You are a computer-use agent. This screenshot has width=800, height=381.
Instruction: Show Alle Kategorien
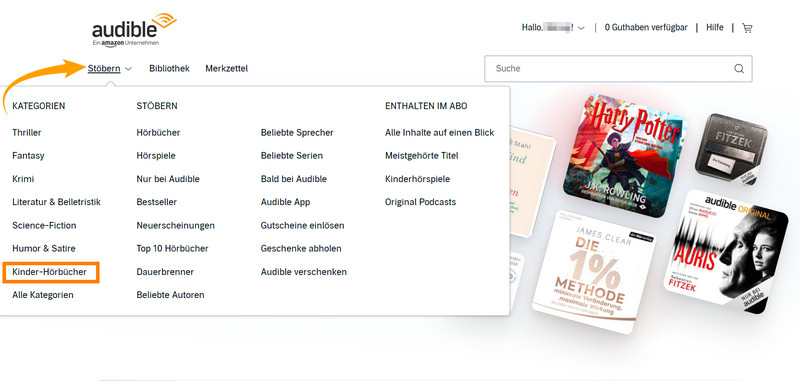pyautogui.click(x=43, y=295)
